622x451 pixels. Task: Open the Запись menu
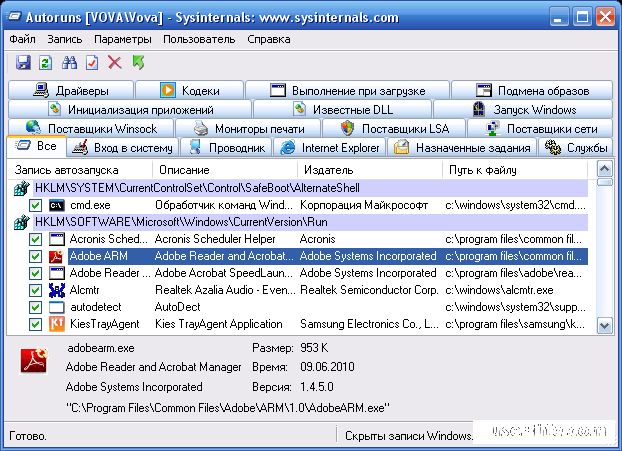(65, 39)
